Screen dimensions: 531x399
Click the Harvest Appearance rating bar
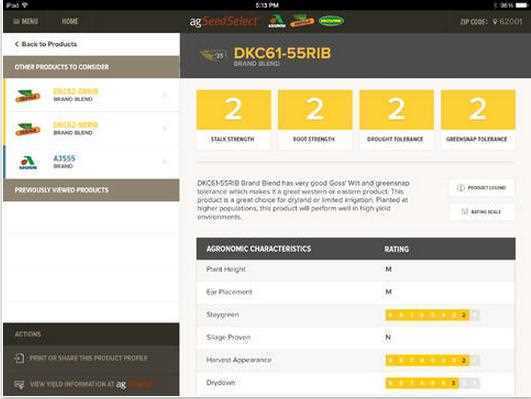pos(432,360)
